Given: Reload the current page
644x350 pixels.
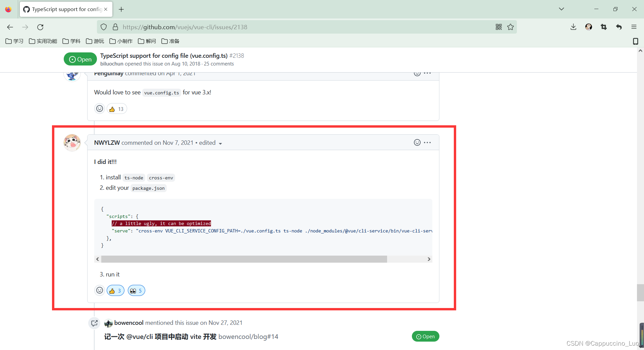Looking at the screenshot, I should click(40, 27).
